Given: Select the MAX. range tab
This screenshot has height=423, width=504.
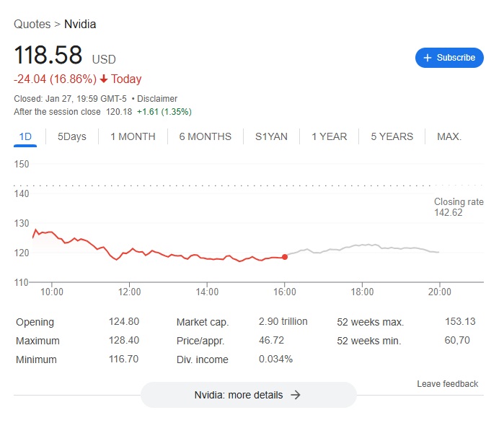Looking at the screenshot, I should tap(449, 136).
